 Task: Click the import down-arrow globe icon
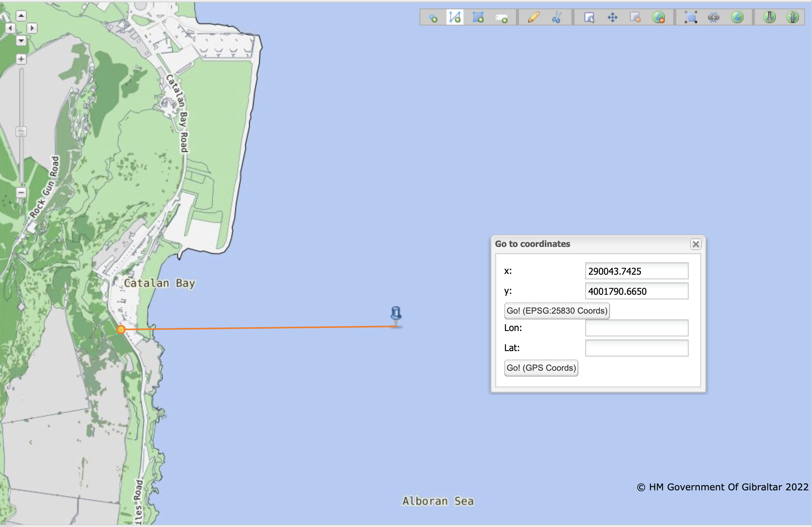(769, 17)
